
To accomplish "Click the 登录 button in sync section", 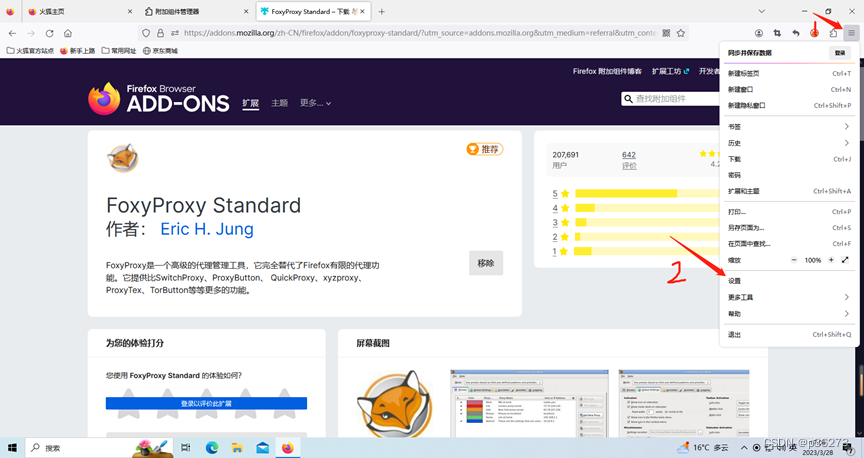I will tap(840, 53).
